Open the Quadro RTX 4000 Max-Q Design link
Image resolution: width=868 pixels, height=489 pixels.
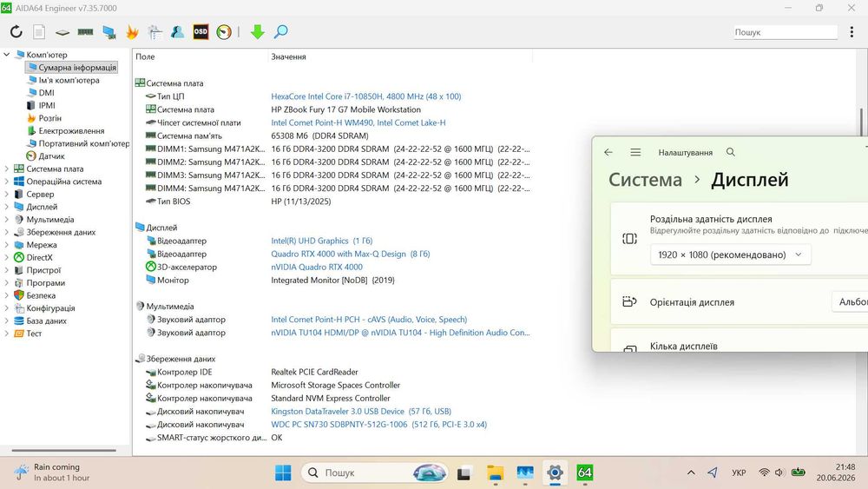pyautogui.click(x=351, y=254)
